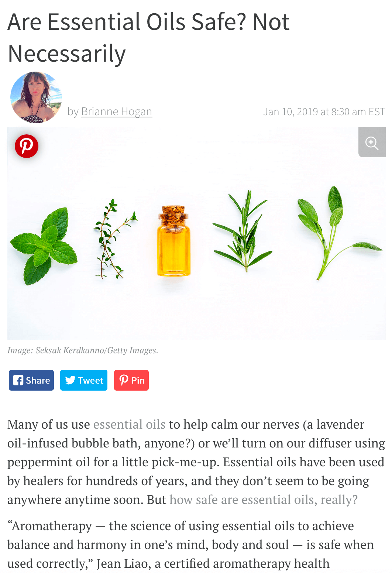392x573 pixels.
Task: Open the magnifier zoom icon on image
Action: (372, 143)
